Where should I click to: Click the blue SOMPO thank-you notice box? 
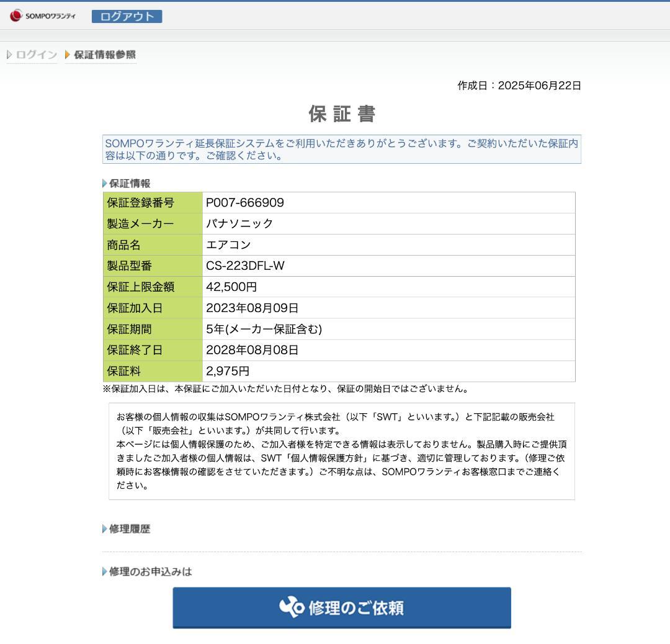tap(342, 150)
